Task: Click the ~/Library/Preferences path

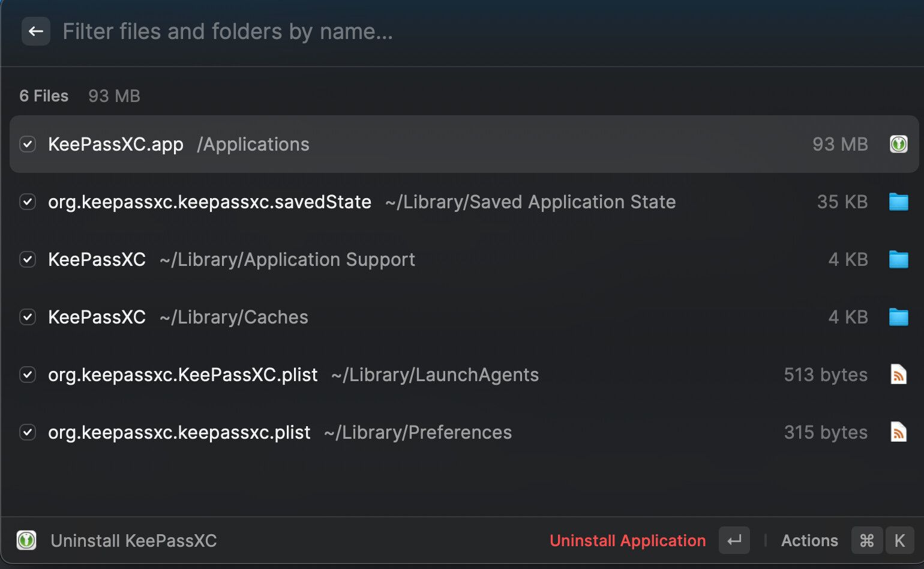Action: [418, 433]
